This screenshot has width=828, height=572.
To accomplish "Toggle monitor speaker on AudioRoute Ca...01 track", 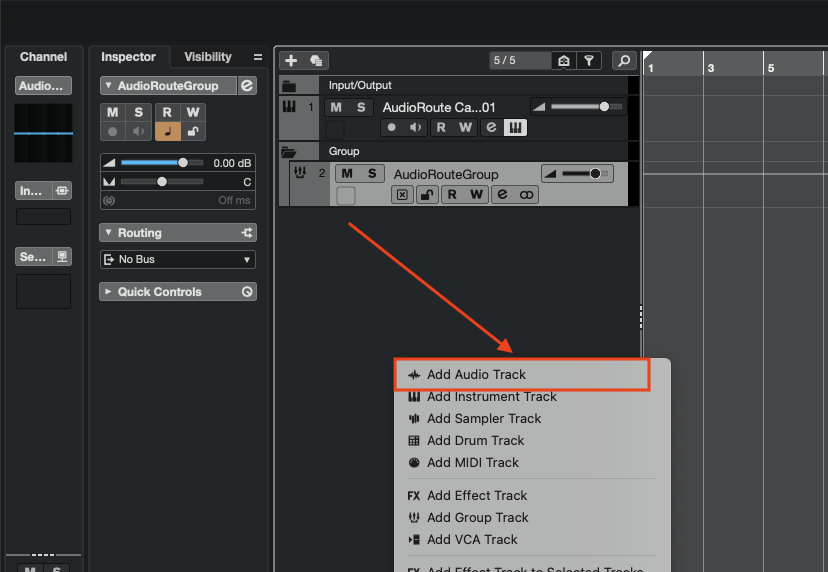I will [x=416, y=127].
